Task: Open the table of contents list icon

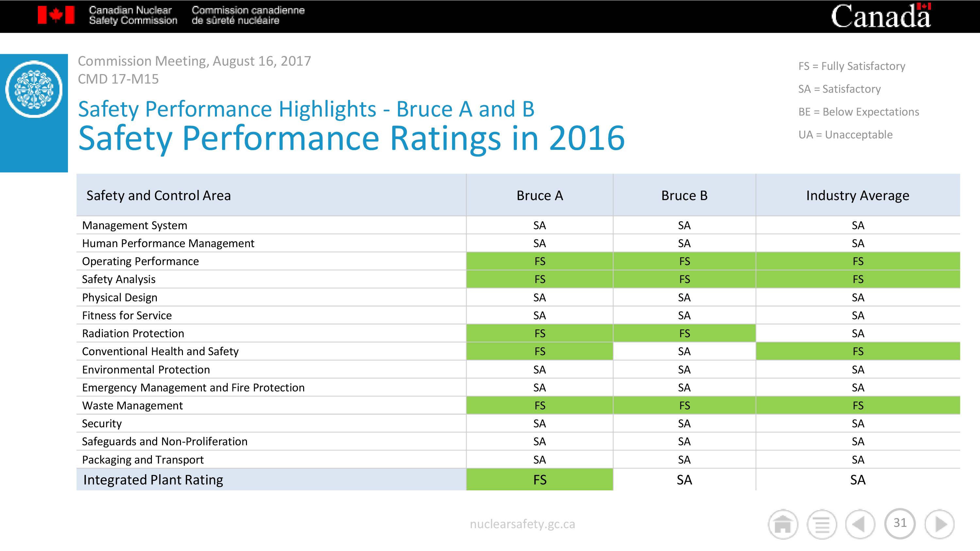Action: [822, 524]
